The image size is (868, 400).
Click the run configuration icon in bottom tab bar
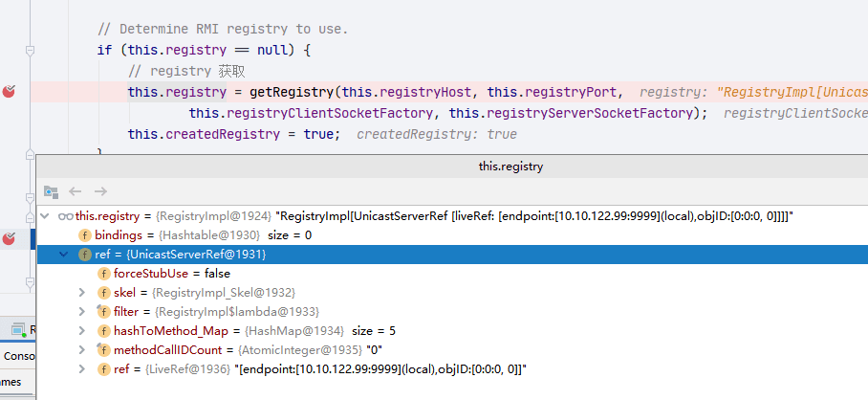point(18,330)
